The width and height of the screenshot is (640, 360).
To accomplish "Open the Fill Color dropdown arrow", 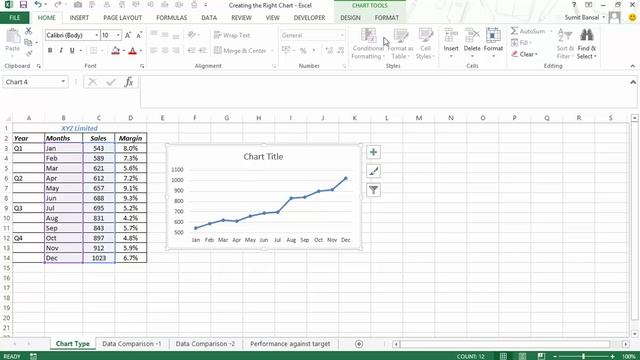I will click(124, 51).
